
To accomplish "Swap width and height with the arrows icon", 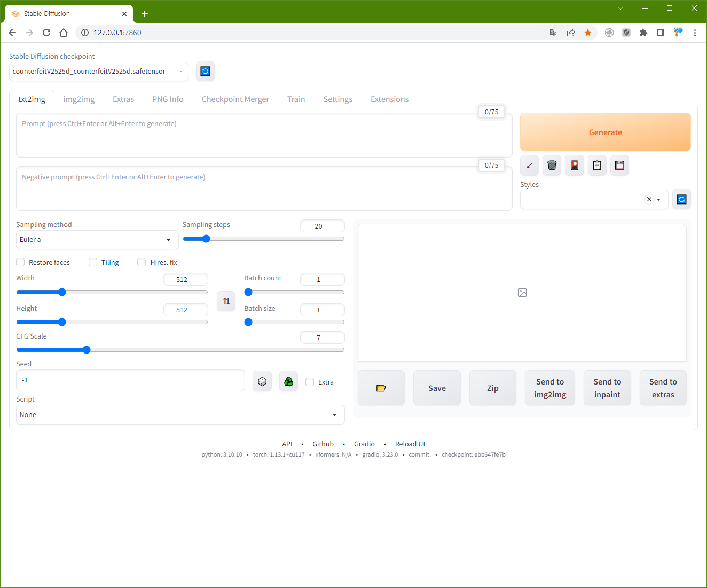I will pyautogui.click(x=226, y=301).
